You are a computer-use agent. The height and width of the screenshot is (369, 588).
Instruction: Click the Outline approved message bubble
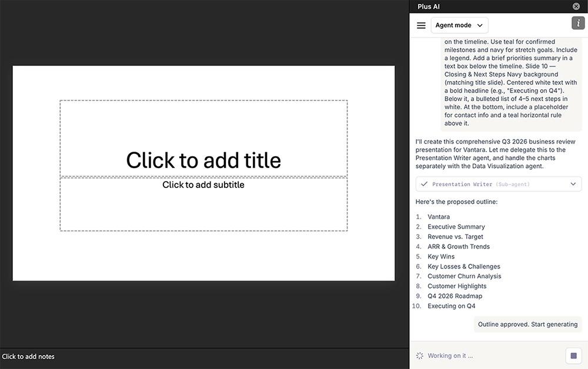[527, 324]
